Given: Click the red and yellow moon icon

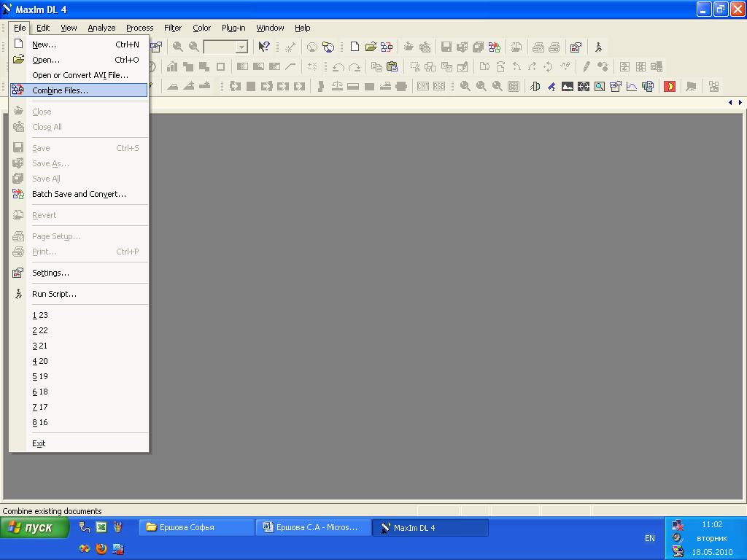Looking at the screenshot, I should click(670, 86).
